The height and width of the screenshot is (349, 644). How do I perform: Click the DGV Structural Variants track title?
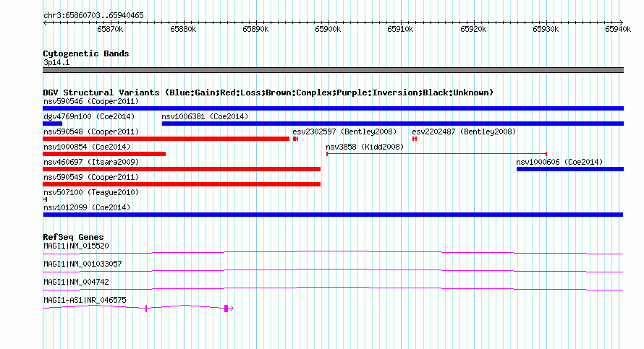(268, 92)
